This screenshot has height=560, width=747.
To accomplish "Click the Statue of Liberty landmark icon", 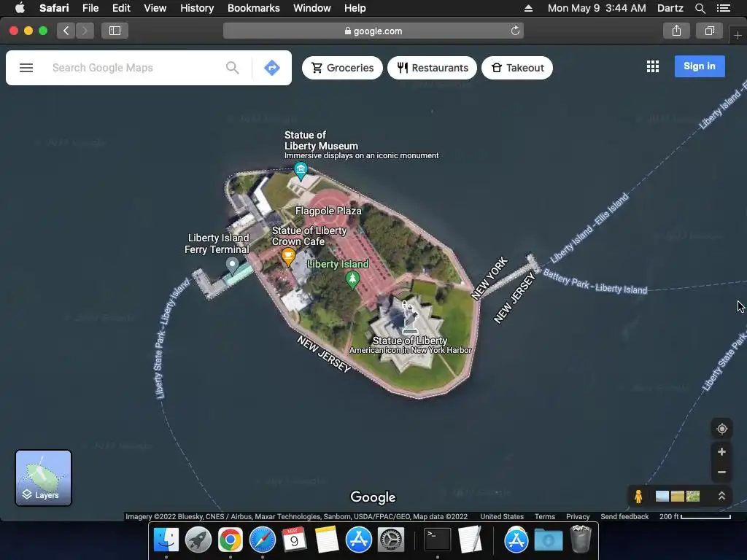I will pyautogui.click(x=409, y=318).
